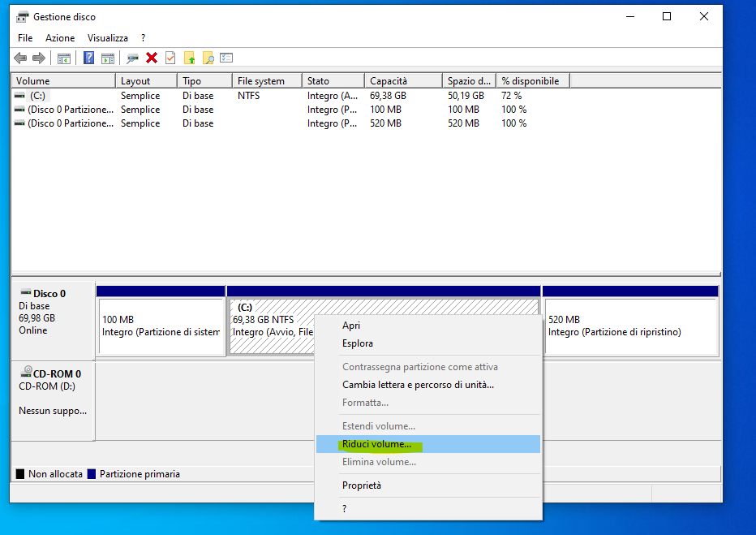Image resolution: width=756 pixels, height=535 pixels.
Task: Sort by the Spazio d... column header
Action: coord(469,81)
